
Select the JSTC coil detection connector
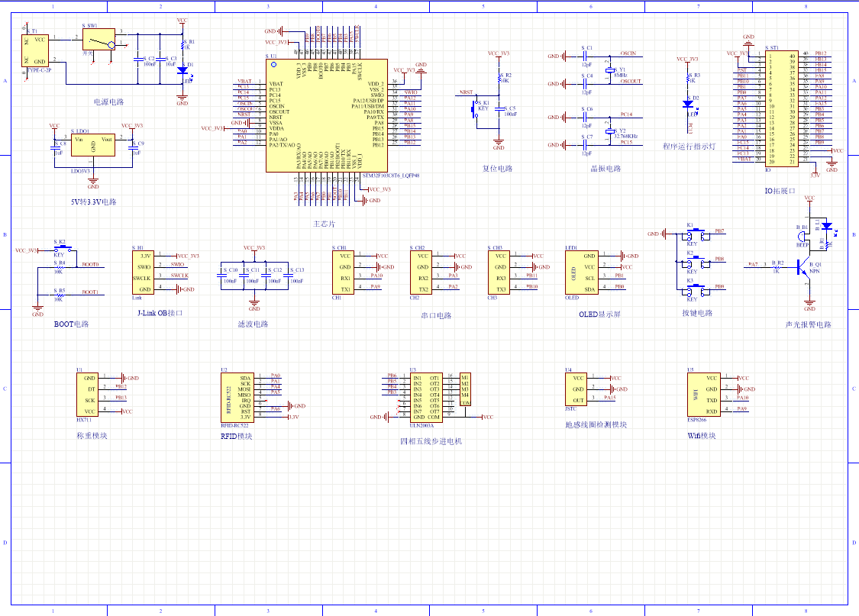click(x=576, y=389)
